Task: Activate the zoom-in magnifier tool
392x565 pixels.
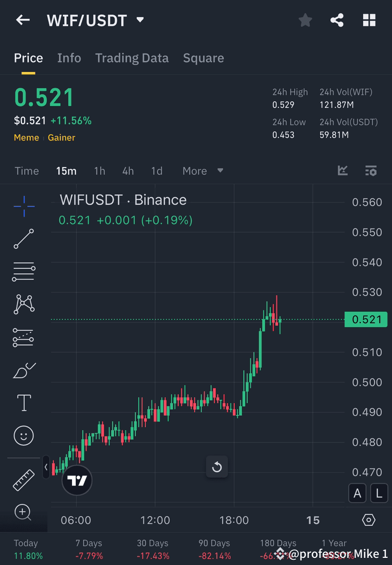Action: tap(24, 512)
